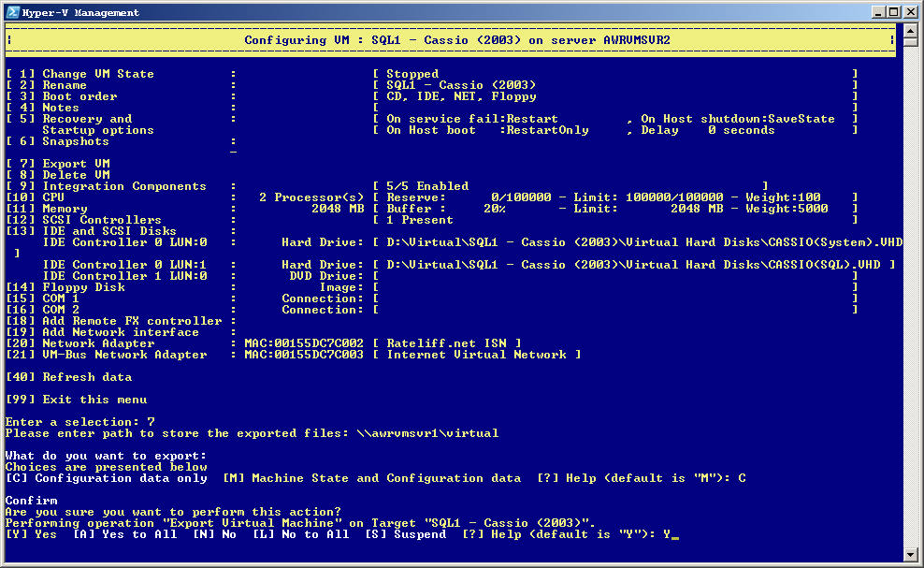Click the '[ 6] Snapshots' line
This screenshot has height=568, width=924.
pos(58,141)
